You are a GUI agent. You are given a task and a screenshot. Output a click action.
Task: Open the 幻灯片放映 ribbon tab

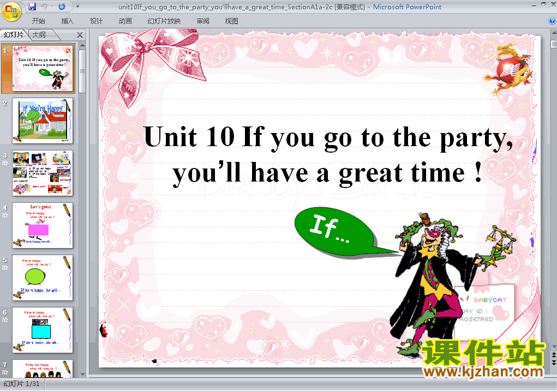[x=164, y=21]
